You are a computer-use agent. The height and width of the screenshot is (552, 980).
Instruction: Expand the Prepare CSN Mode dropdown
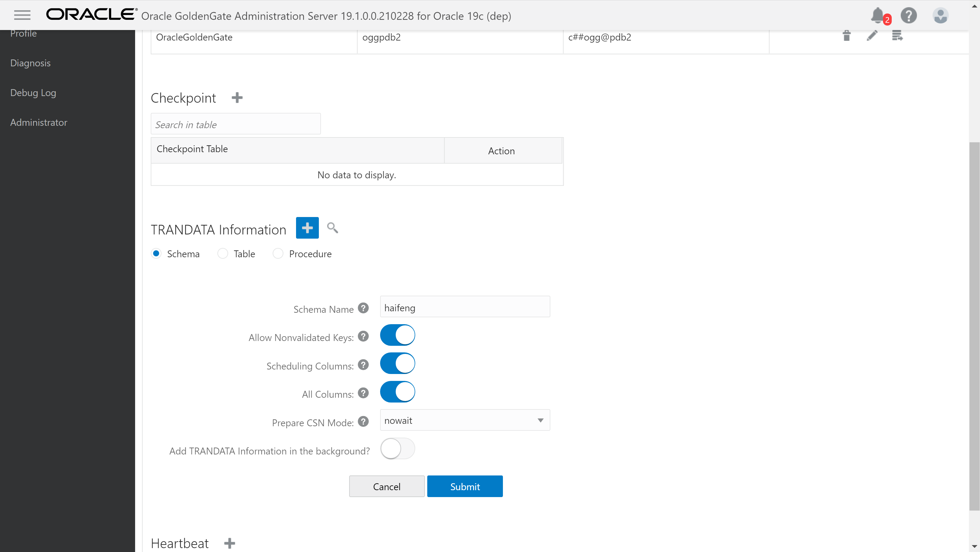click(x=464, y=420)
